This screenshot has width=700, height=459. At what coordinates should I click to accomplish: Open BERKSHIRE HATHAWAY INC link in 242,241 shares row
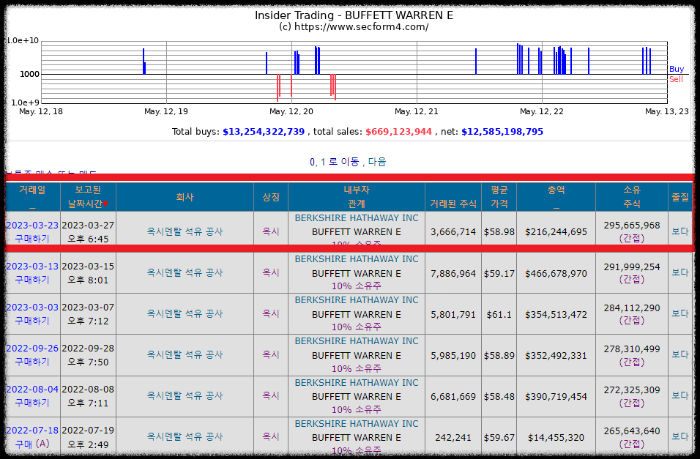pyautogui.click(x=356, y=424)
